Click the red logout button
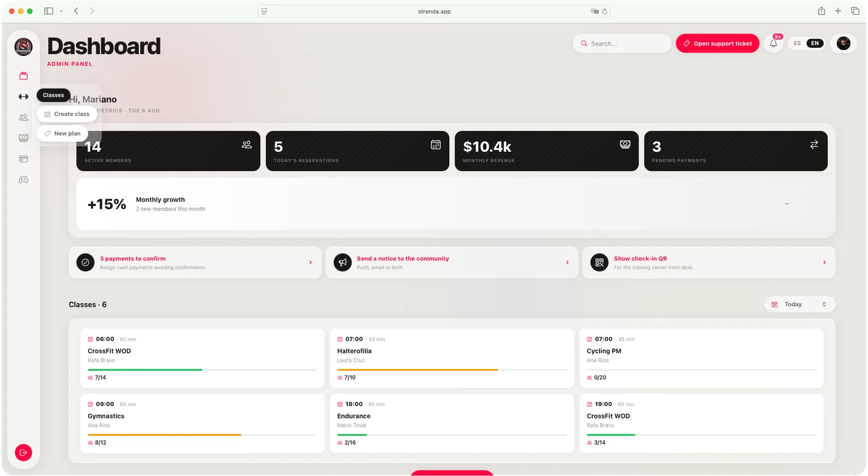The width and height of the screenshot is (868, 476). click(23, 453)
